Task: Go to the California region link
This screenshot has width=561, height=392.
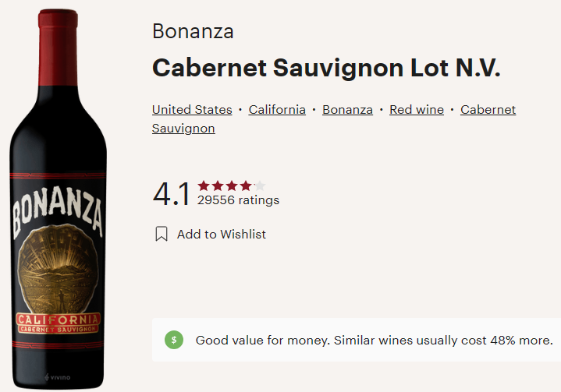Action: coord(277,110)
